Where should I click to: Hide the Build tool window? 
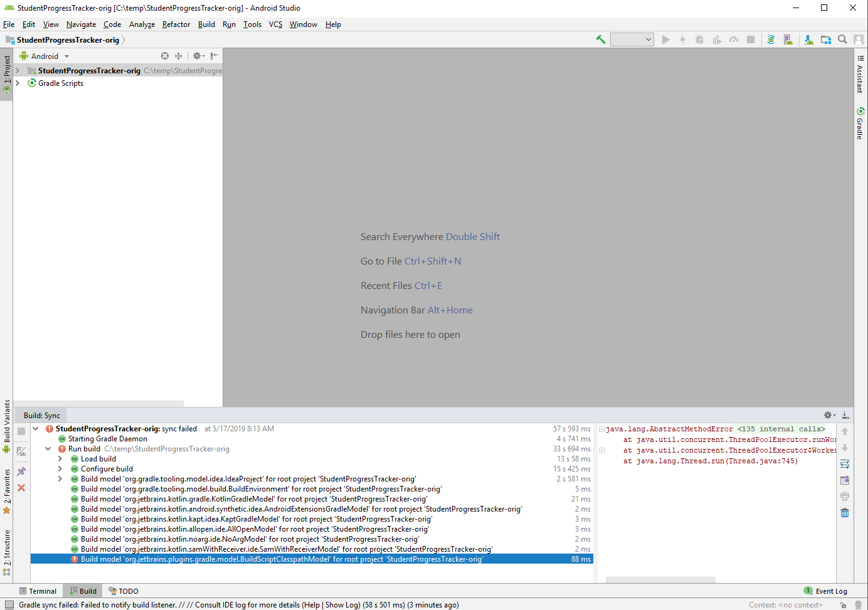(x=845, y=415)
